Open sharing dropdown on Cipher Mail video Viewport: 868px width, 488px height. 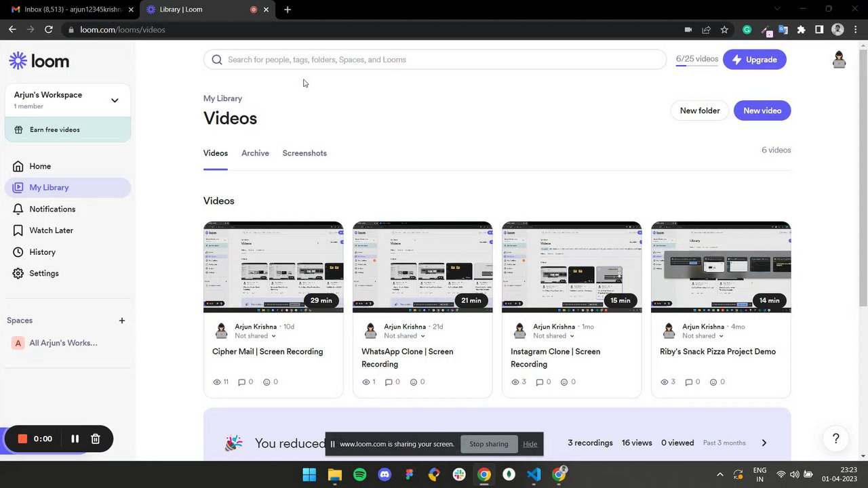[256, 336]
